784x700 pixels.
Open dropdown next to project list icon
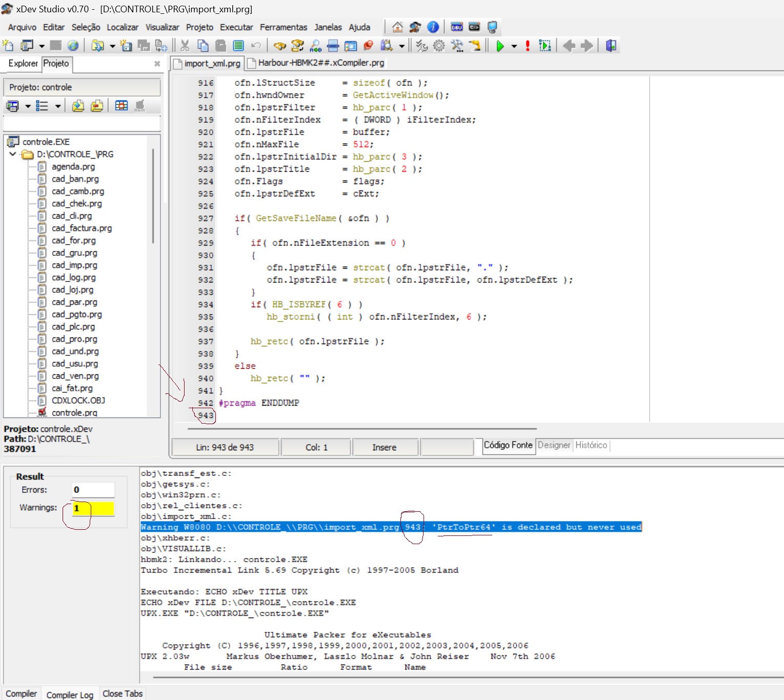click(58, 106)
